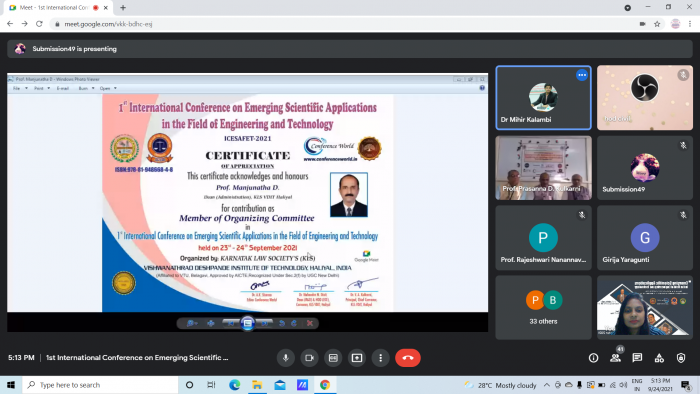Image resolution: width=700 pixels, height=394 pixels.
Task: Show the participants list icon
Action: (615, 358)
